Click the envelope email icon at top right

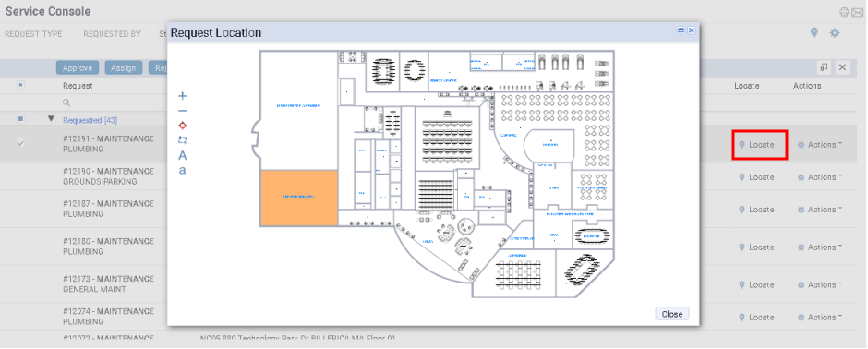[858, 12]
